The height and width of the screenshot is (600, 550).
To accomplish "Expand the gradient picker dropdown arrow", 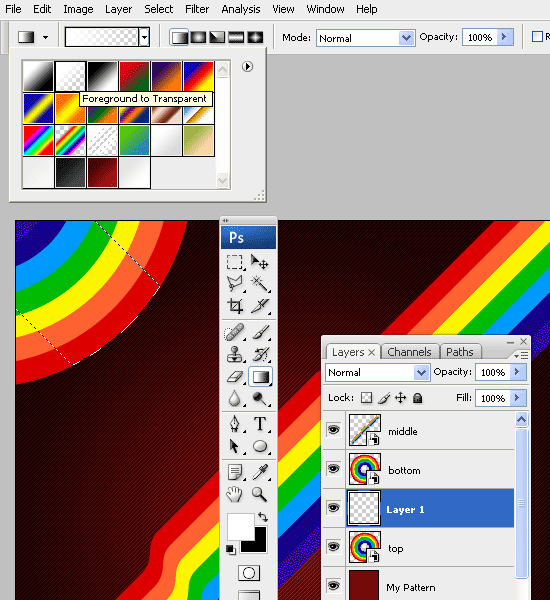I will tap(144, 37).
